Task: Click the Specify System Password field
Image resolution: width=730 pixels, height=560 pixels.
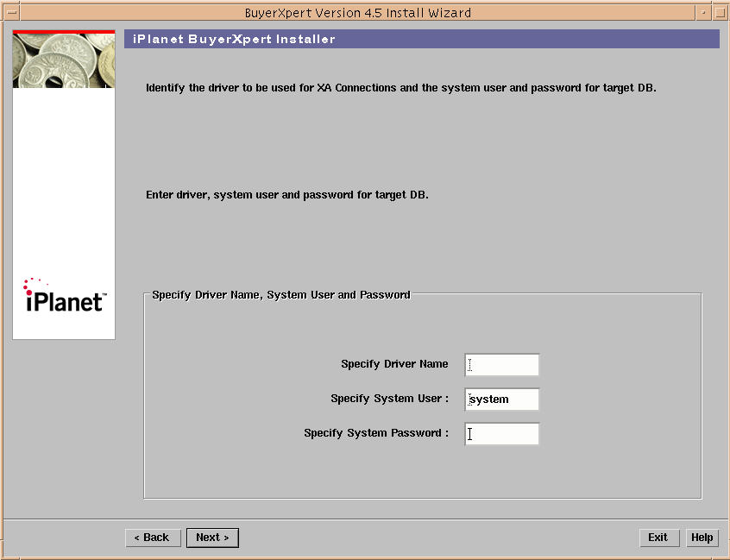Action: coord(502,433)
